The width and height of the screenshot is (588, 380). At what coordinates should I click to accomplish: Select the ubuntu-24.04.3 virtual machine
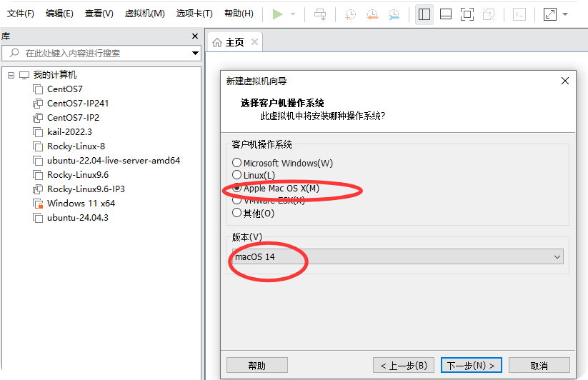pos(78,217)
